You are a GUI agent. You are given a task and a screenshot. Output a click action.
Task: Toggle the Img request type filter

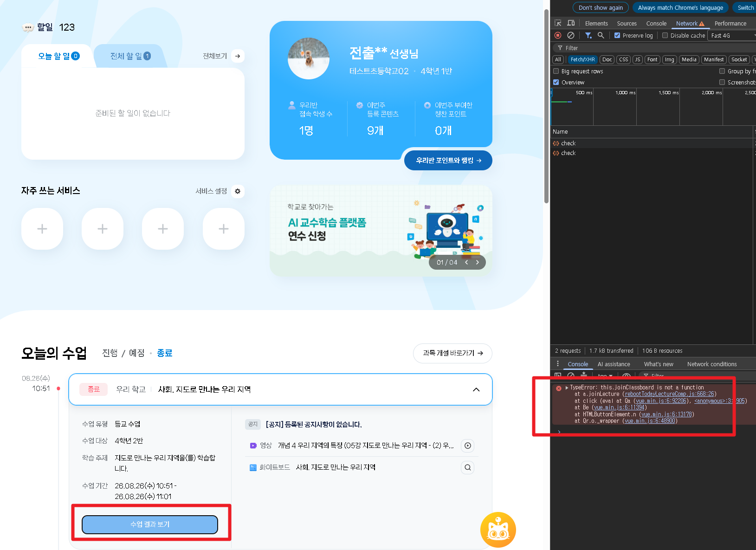[669, 59]
